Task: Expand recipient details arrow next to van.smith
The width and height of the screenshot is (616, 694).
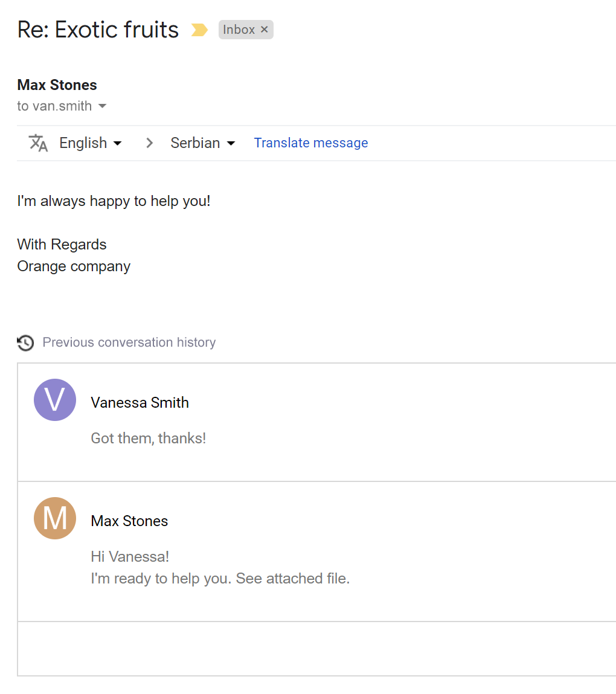Action: click(102, 106)
